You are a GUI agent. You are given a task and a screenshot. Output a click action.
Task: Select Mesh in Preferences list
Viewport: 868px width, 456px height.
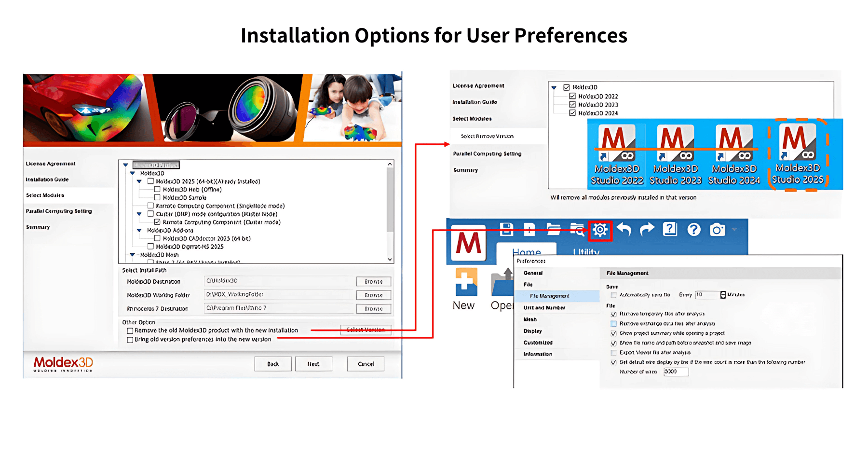(530, 319)
